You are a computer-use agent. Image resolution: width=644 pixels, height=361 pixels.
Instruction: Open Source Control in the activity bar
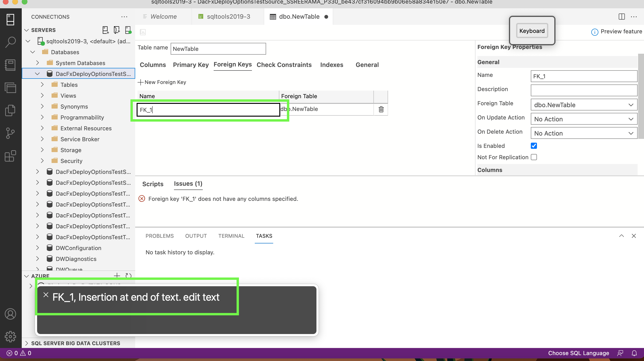10,133
